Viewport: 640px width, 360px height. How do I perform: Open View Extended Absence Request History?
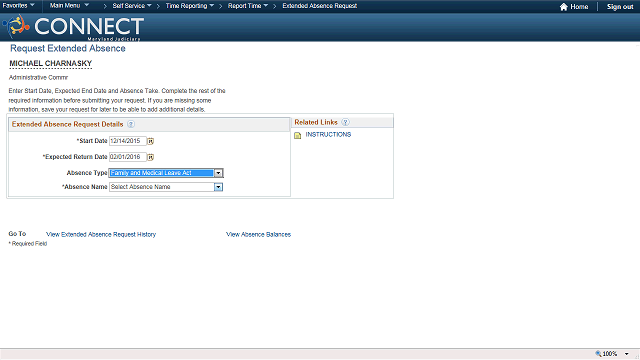[101, 234]
